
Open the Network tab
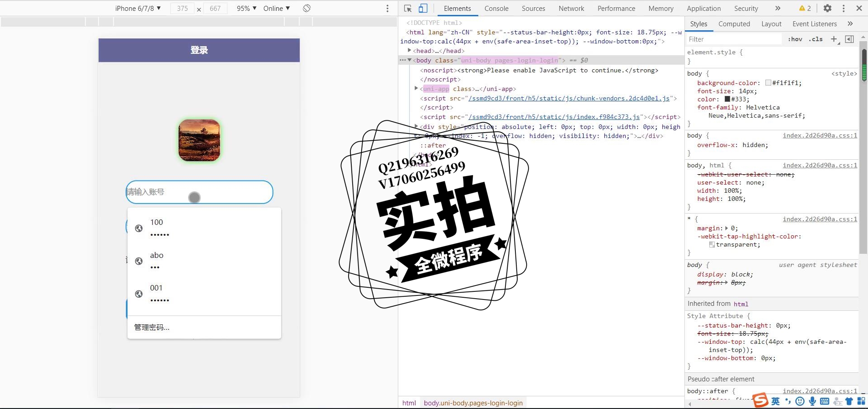(571, 8)
